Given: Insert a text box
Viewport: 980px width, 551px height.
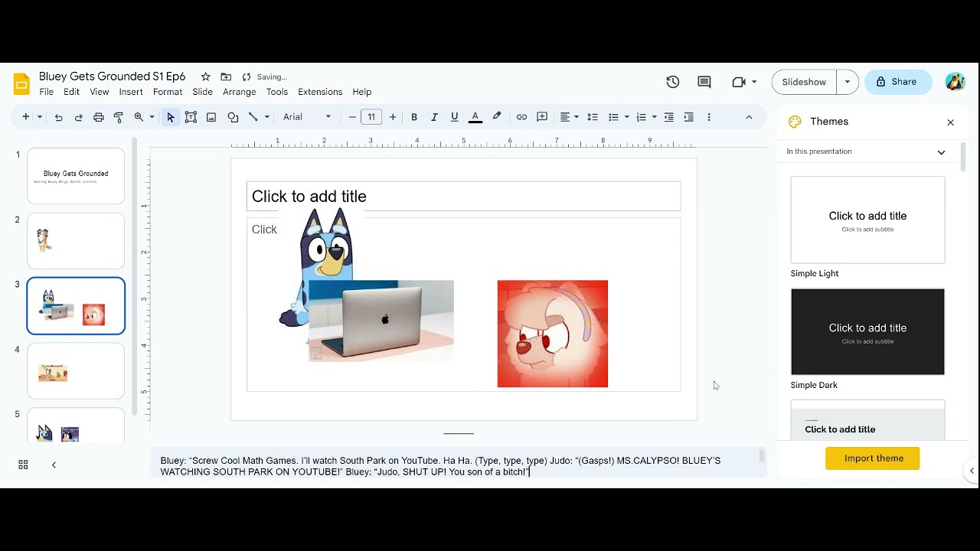Looking at the screenshot, I should click(191, 117).
